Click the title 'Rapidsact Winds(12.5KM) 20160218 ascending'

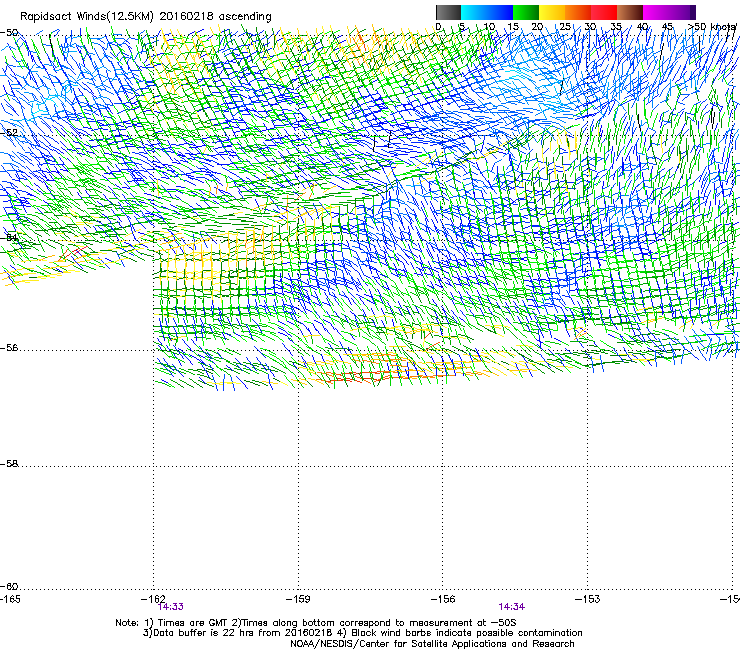pyautogui.click(x=146, y=17)
